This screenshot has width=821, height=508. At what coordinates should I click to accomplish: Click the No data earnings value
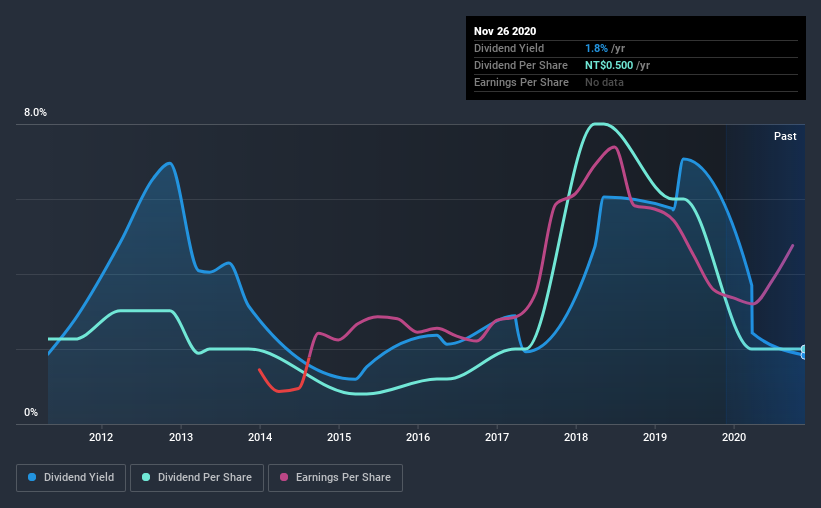(604, 82)
